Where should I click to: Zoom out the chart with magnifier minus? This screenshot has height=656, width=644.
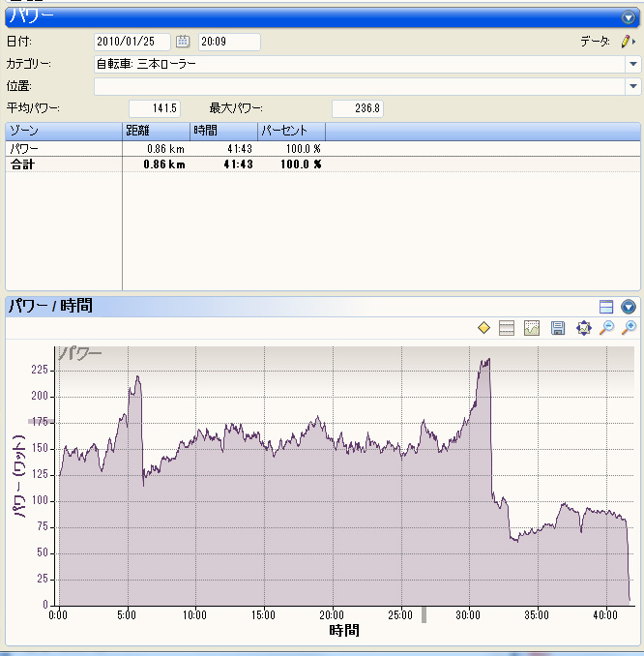pyautogui.click(x=607, y=328)
